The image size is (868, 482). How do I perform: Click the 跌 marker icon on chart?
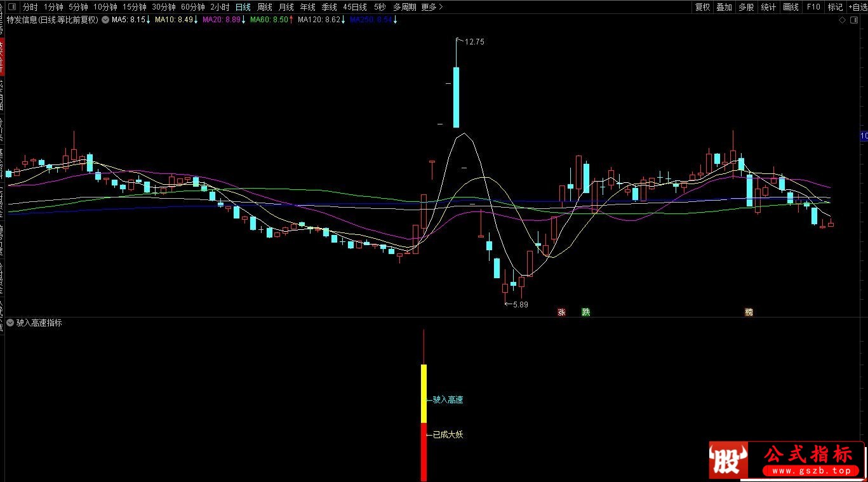point(586,312)
